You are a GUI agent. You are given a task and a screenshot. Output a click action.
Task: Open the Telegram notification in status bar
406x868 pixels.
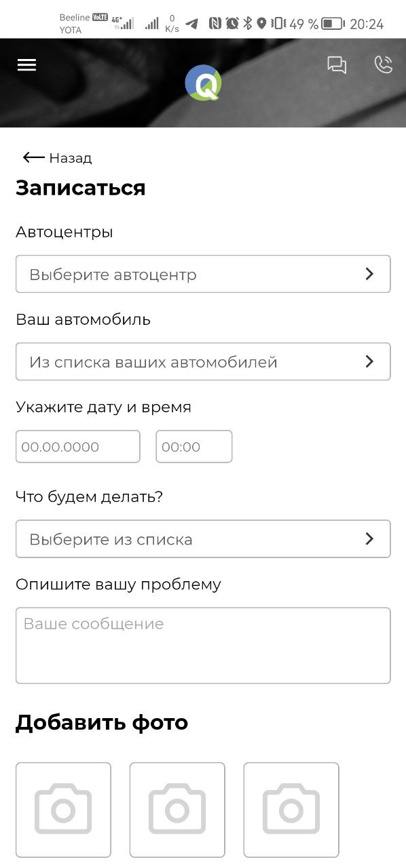[192, 24]
